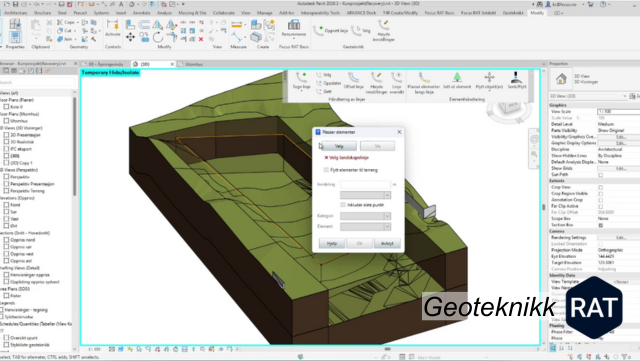Image resolution: width=640 pixels, height=361 pixels.
Task: Toggle the Annotation Crop checkbox
Action: [x=600, y=200]
